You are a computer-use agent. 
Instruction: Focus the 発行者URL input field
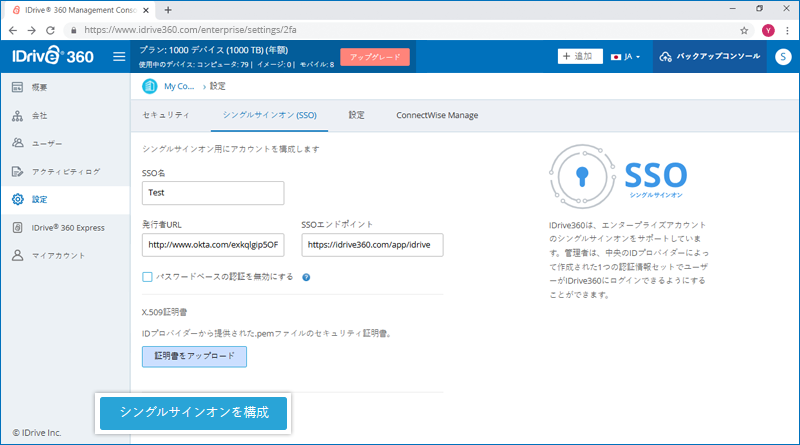pyautogui.click(x=213, y=245)
